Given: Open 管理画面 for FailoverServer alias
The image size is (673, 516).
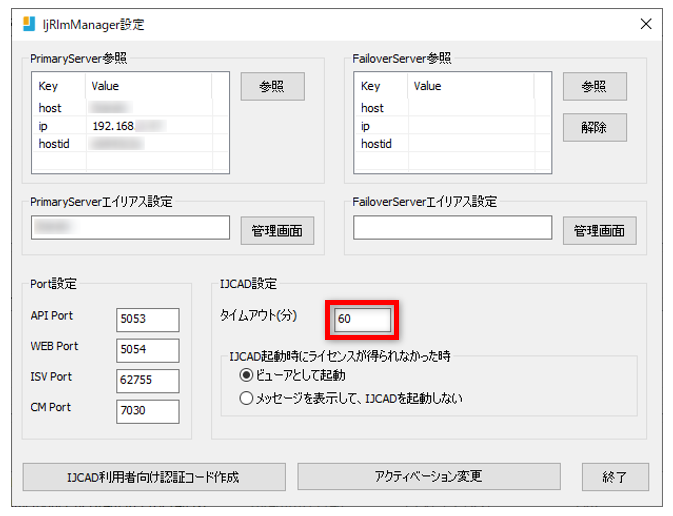Looking at the screenshot, I should pos(600,231).
